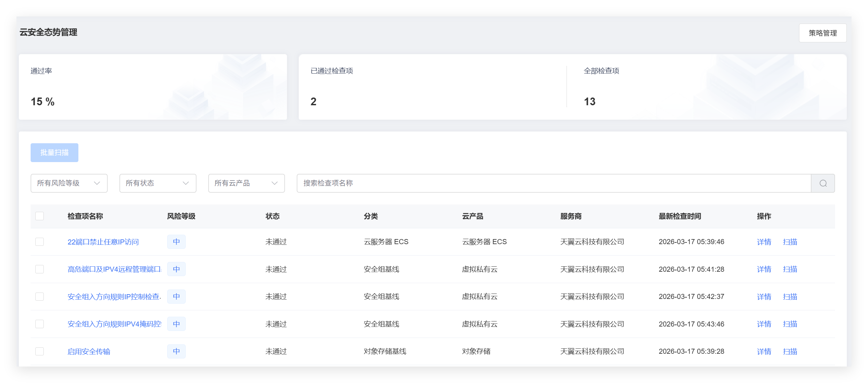This screenshot has height=383, width=868.
Task: Expand the 所有风险等级 dropdown
Action: 69,183
